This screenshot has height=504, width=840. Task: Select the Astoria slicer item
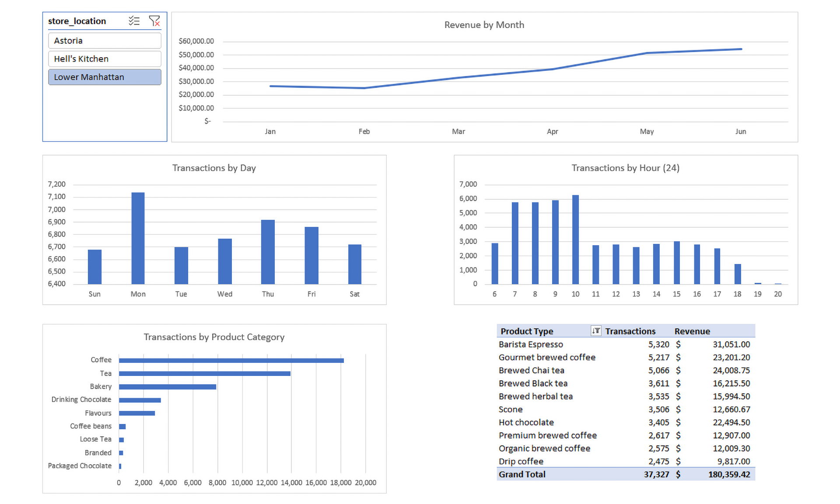(x=105, y=41)
